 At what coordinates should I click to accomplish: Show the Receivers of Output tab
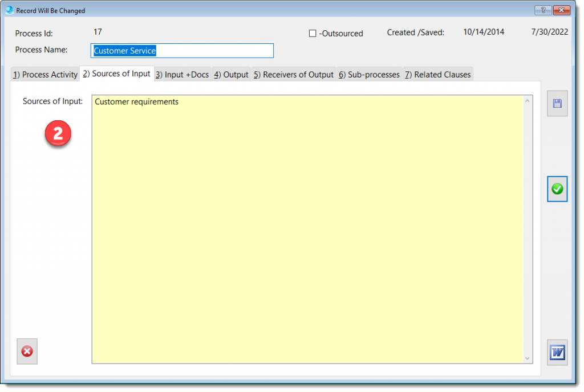pos(294,75)
